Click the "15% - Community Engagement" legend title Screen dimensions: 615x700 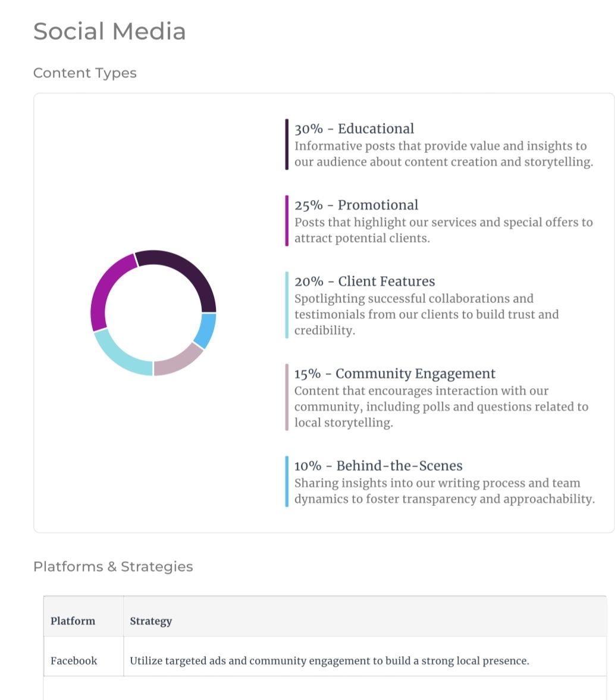pyautogui.click(x=394, y=373)
